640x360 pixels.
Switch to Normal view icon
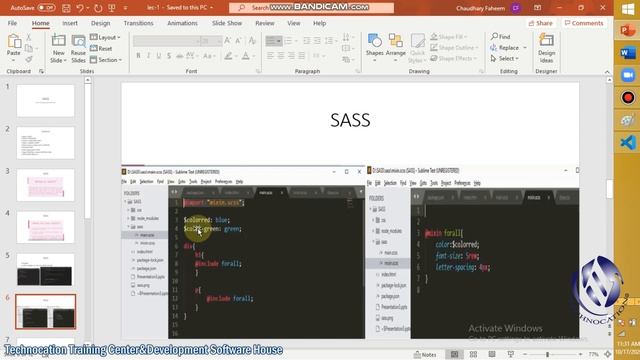pos(454,354)
